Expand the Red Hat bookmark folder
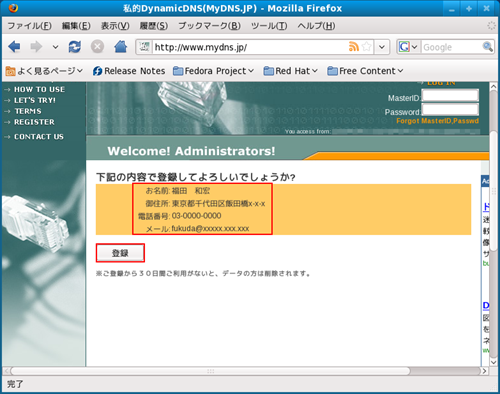This screenshot has width=500, height=394. tap(290, 71)
